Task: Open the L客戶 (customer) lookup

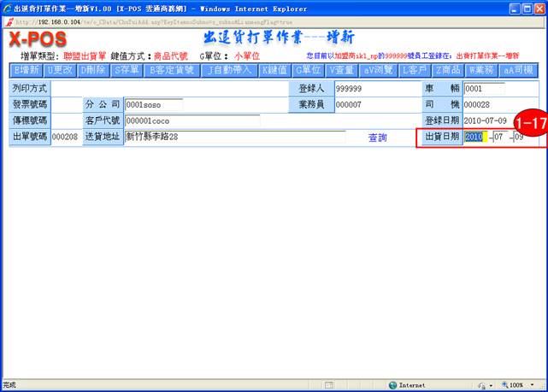Action: point(415,70)
